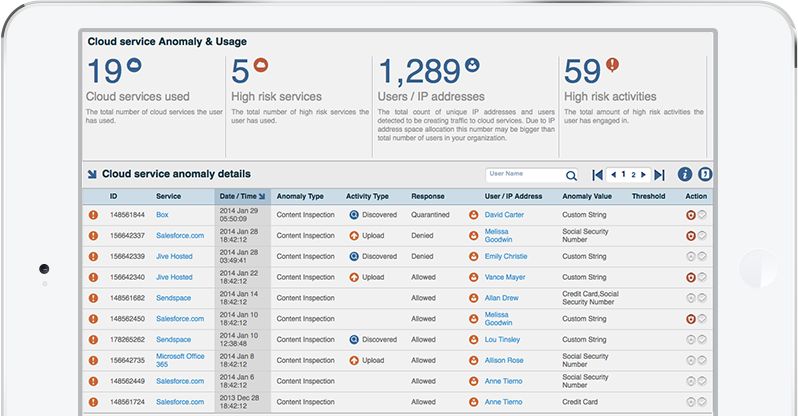Open the Lou Tinsley user link
The image size is (798, 416).
pos(502,340)
